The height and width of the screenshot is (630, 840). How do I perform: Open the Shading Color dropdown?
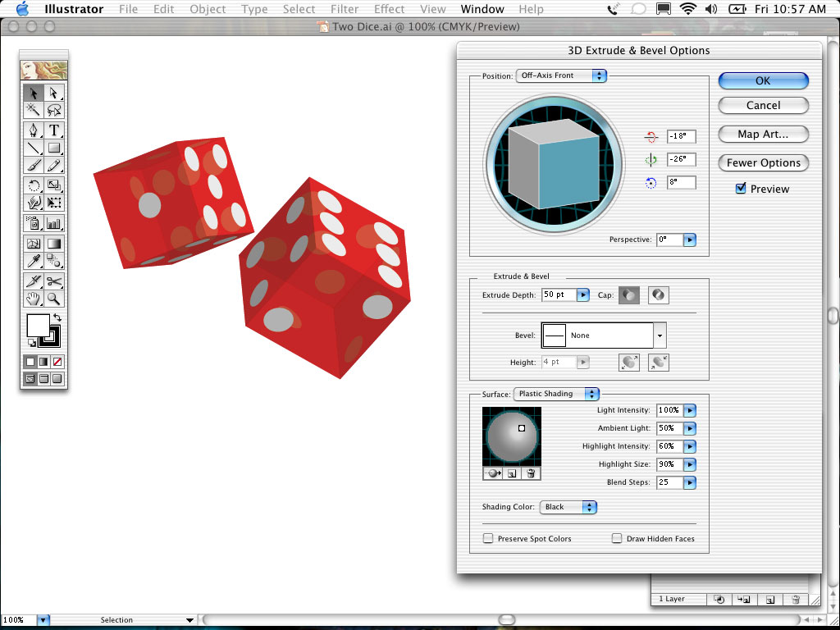tap(568, 507)
